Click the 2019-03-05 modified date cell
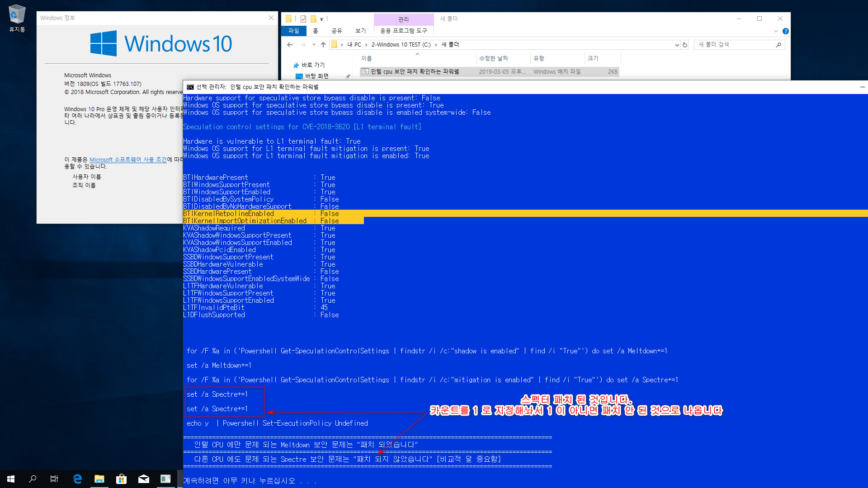Screen dimensions: 868x488 coord(502,71)
